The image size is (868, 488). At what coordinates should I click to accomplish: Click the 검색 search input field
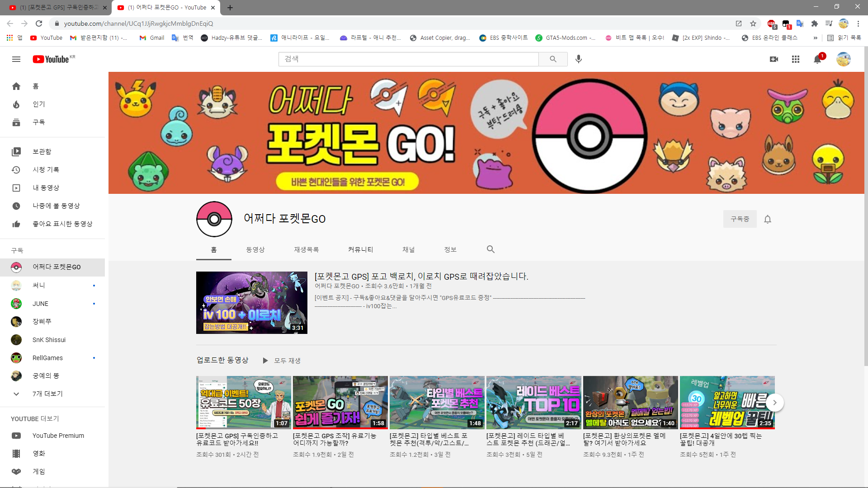pos(408,59)
